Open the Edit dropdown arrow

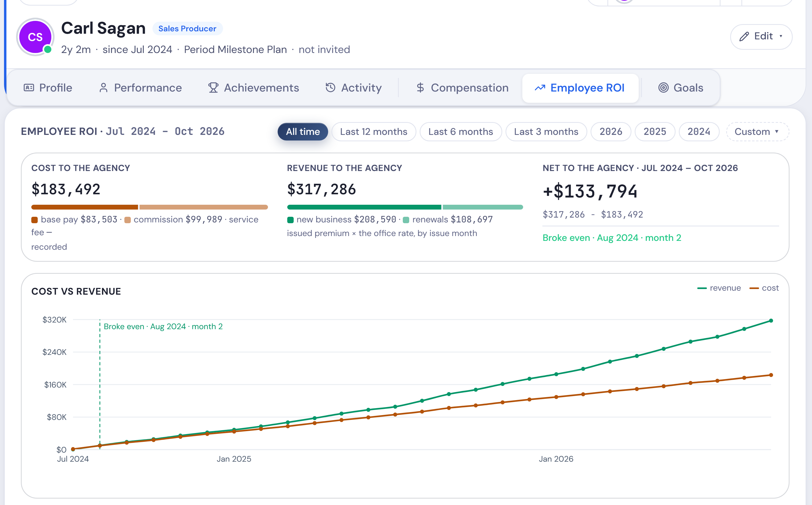click(781, 36)
